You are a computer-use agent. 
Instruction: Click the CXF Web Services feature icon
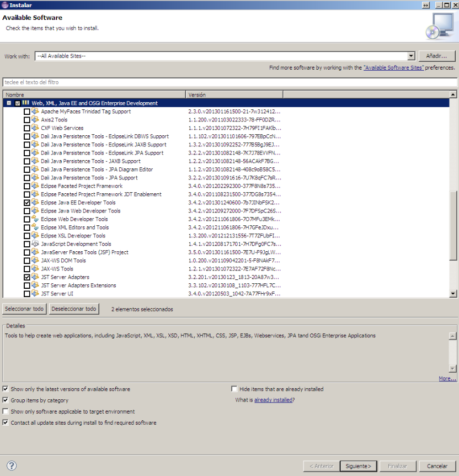(x=35, y=128)
